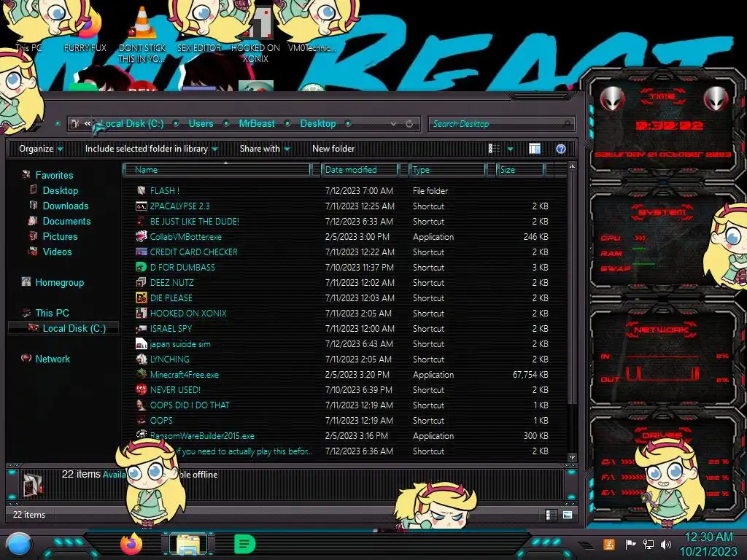Click the japan suicide sim shortcut icon

tap(141, 344)
